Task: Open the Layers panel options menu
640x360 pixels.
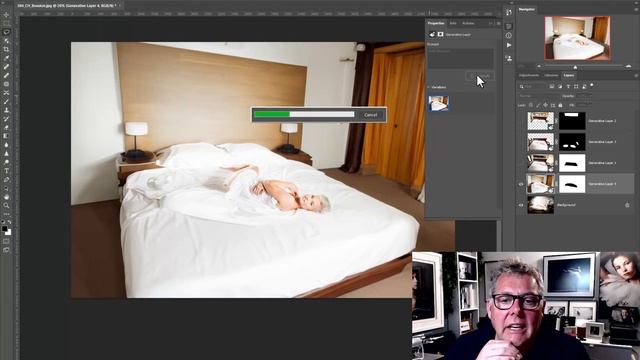Action: (636, 76)
